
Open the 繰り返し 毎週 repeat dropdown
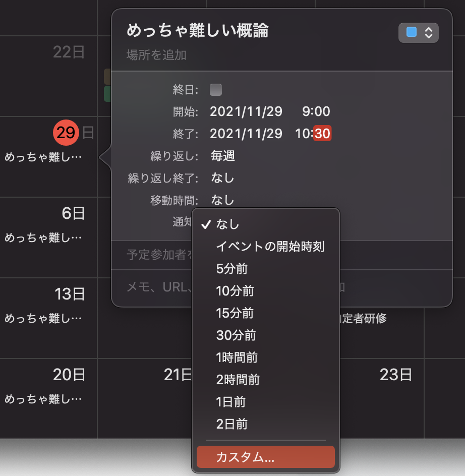tap(223, 156)
